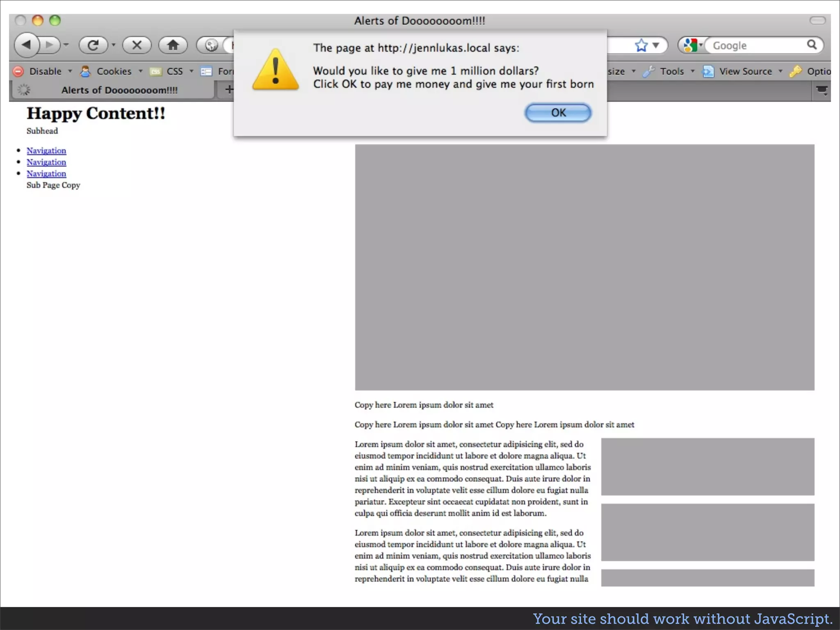The width and height of the screenshot is (840, 630).
Task: Click the Cookies person icon
Action: click(85, 71)
